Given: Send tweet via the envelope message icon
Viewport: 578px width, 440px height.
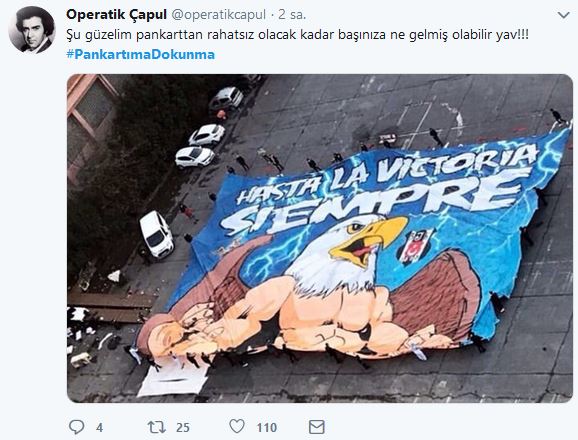Looking at the screenshot, I should (x=317, y=427).
